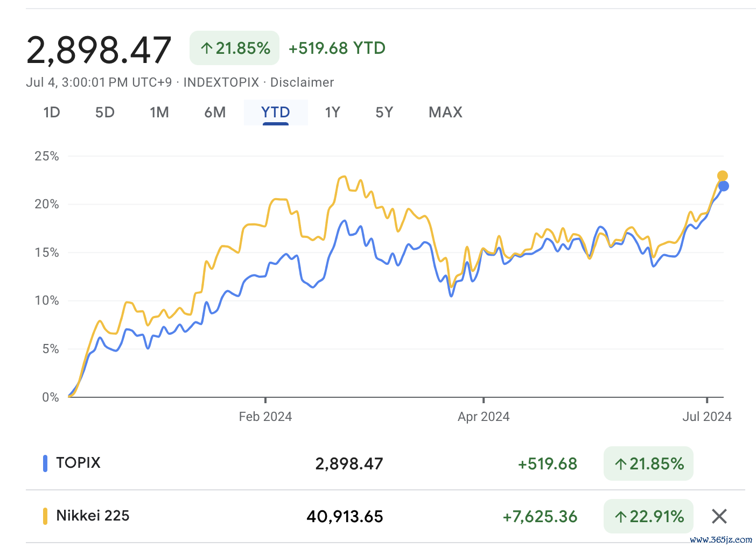This screenshot has width=756, height=548.
Task: Click the Feb 2024 axis label
Action: (265, 417)
